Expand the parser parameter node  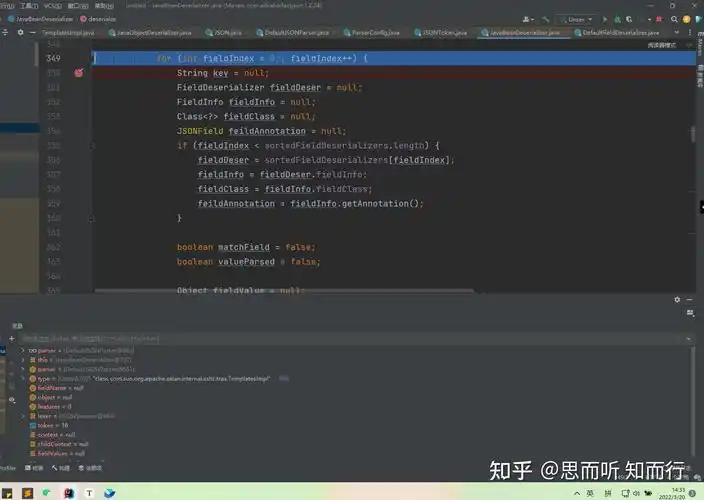[x=23, y=369]
